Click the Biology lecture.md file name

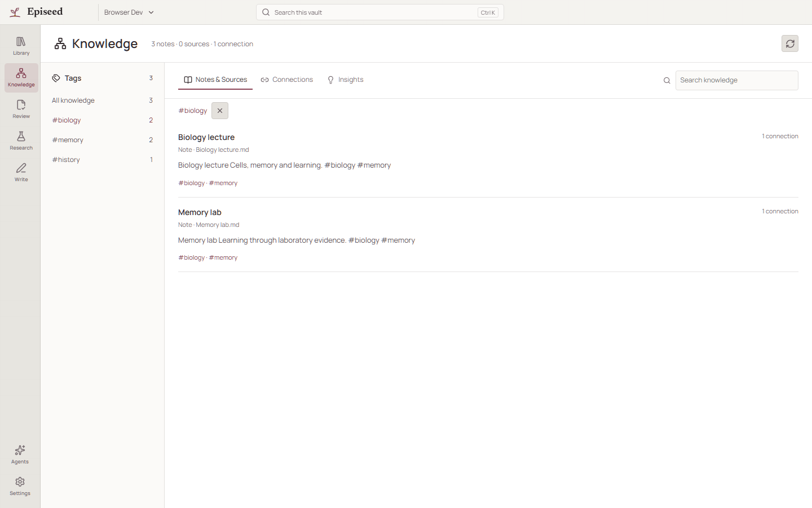pyautogui.click(x=222, y=150)
